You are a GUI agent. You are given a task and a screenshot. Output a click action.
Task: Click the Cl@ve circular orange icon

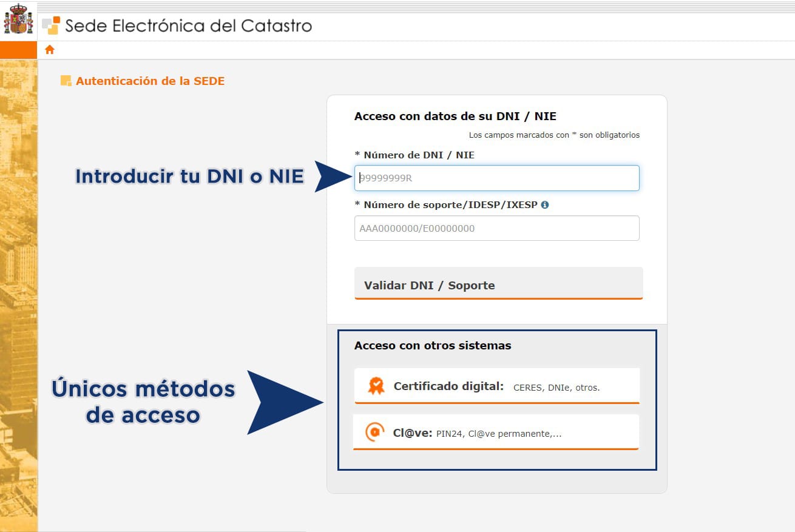[x=374, y=433]
